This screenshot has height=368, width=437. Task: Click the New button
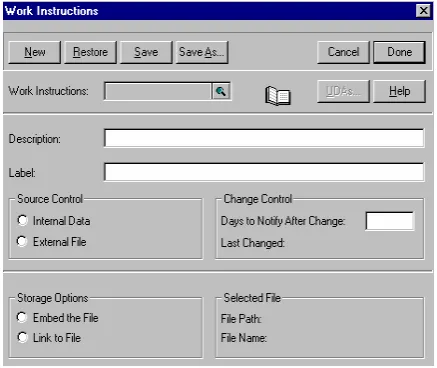[35, 52]
